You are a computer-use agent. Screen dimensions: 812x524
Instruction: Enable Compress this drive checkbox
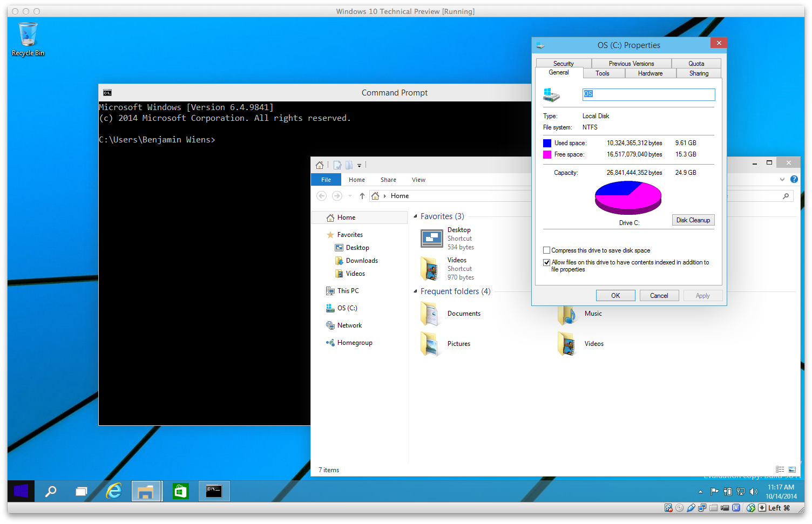tap(546, 250)
